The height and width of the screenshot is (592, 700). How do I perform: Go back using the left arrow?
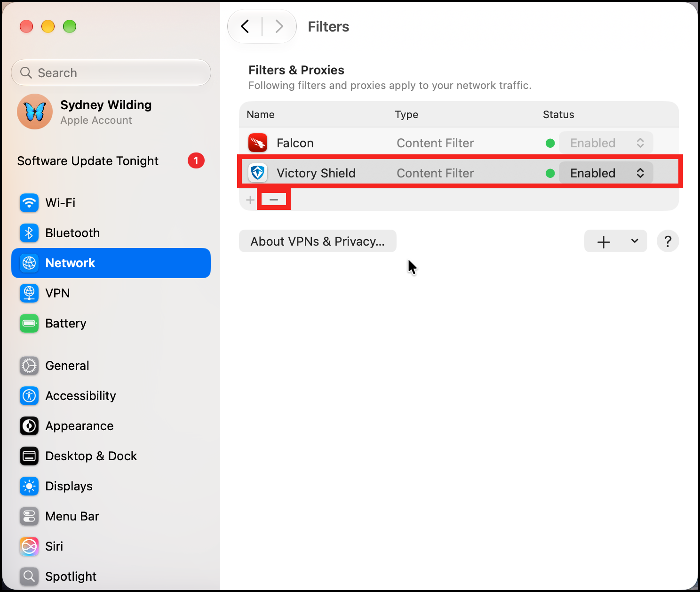pyautogui.click(x=245, y=26)
